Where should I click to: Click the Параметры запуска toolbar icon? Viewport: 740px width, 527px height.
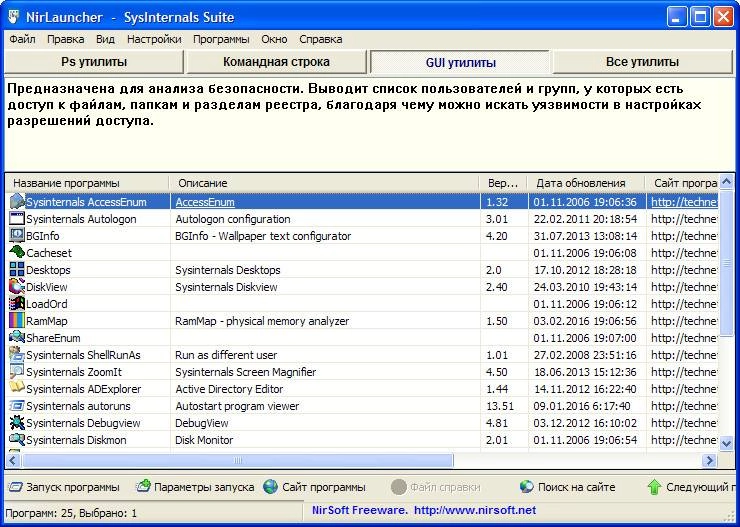coord(143,486)
